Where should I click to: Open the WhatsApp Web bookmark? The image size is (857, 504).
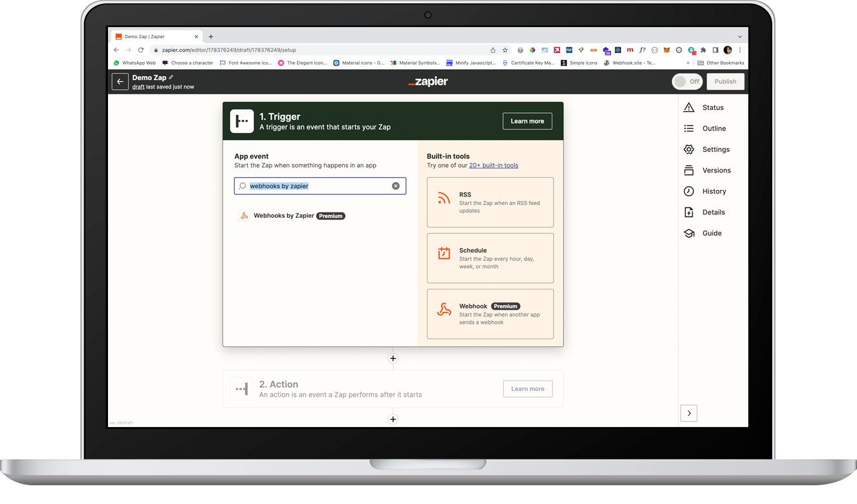(x=135, y=63)
